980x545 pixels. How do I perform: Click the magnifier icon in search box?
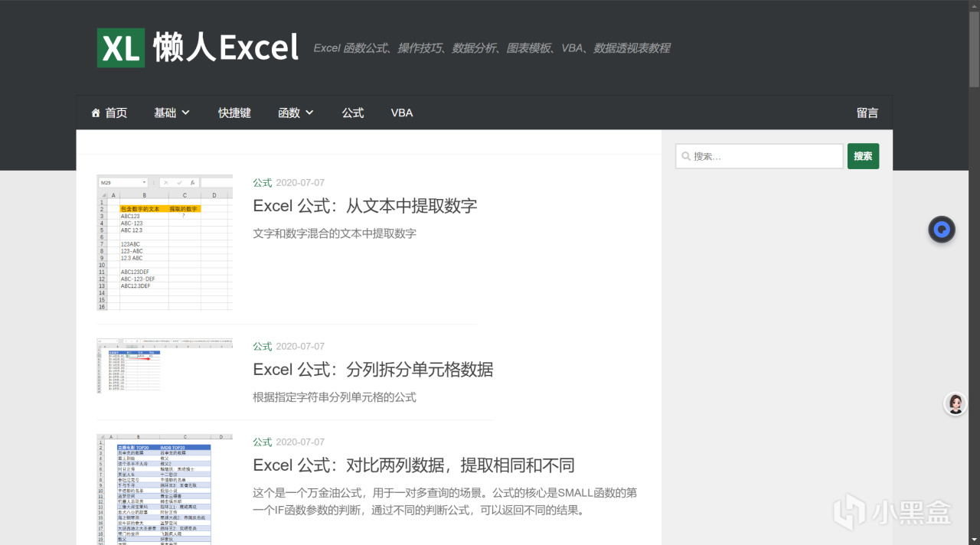(x=684, y=156)
